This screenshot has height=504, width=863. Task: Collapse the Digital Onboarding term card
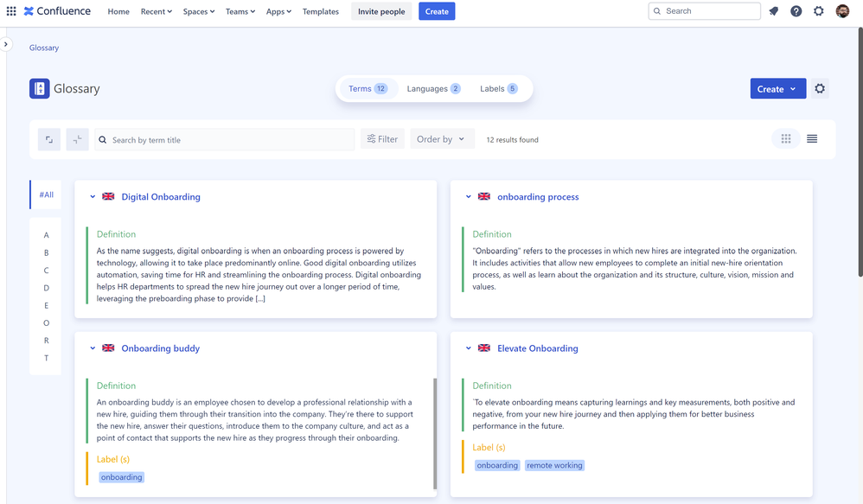tap(93, 196)
